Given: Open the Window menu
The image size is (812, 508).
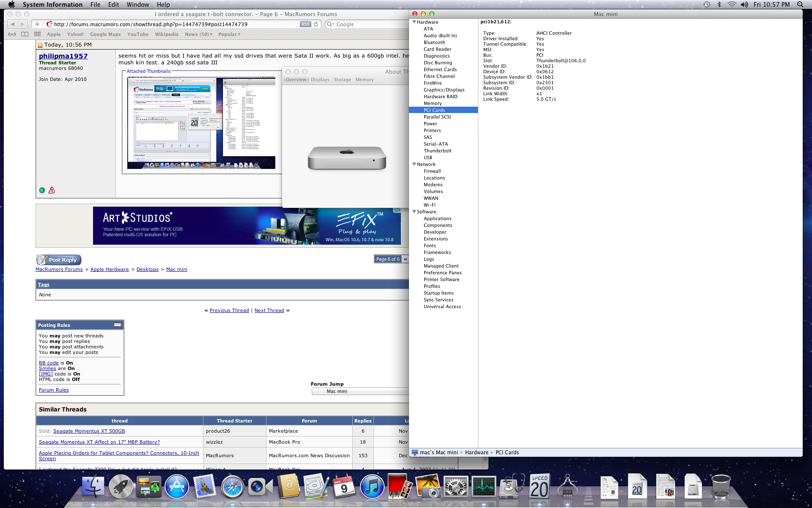Looking at the screenshot, I should coord(138,5).
